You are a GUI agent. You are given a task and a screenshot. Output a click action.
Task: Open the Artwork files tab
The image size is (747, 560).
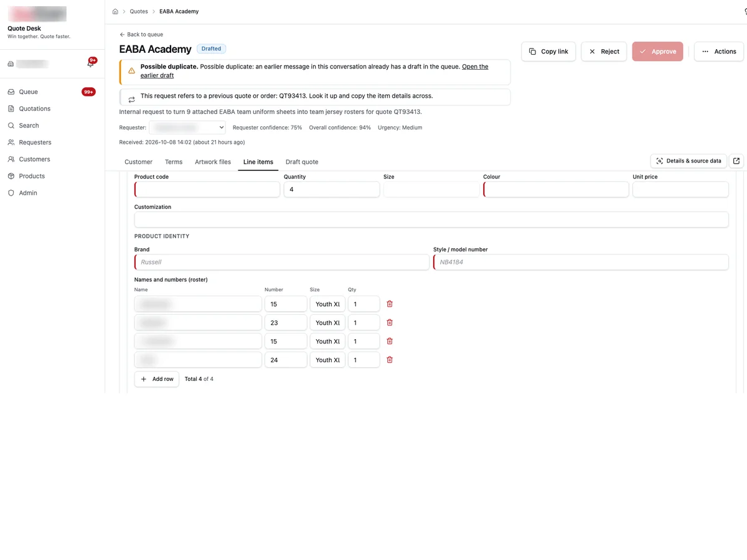coord(213,162)
